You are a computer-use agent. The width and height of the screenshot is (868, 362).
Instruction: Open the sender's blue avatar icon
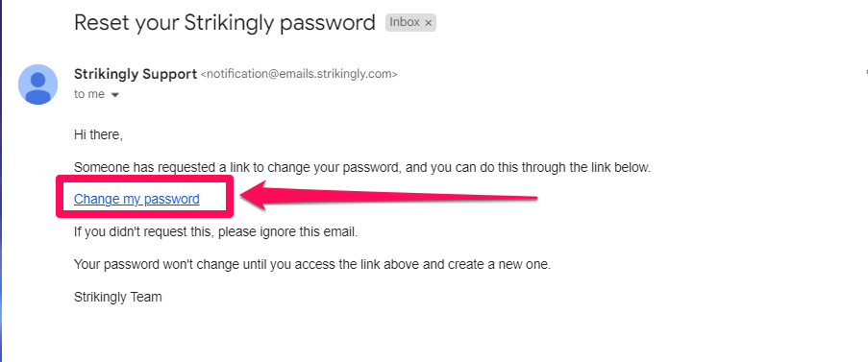coord(37,84)
